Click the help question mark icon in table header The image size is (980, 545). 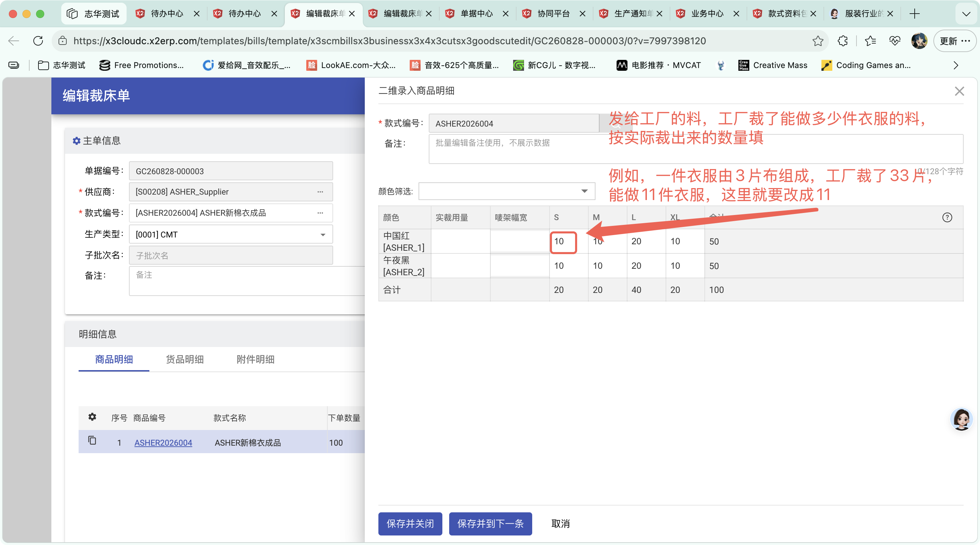[x=947, y=217]
